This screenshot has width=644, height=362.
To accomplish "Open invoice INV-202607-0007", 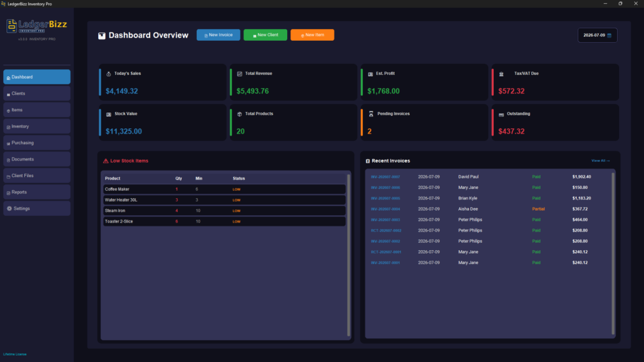I will [385, 177].
